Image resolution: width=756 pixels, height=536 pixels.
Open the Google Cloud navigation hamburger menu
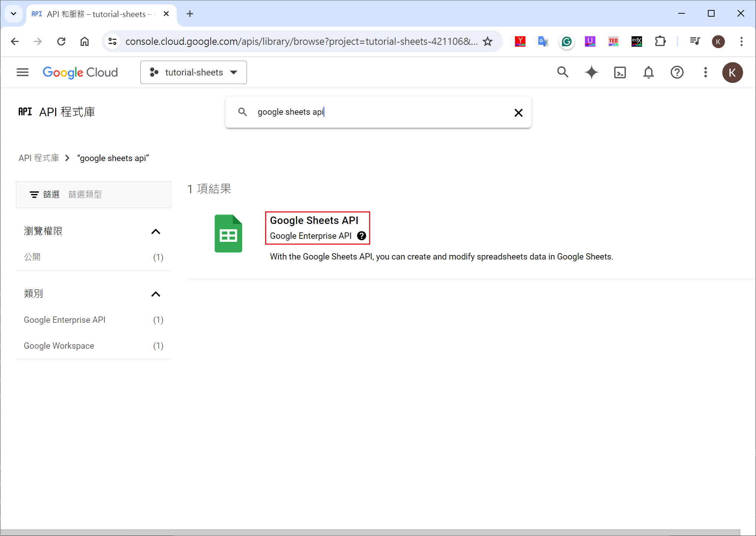(x=23, y=72)
